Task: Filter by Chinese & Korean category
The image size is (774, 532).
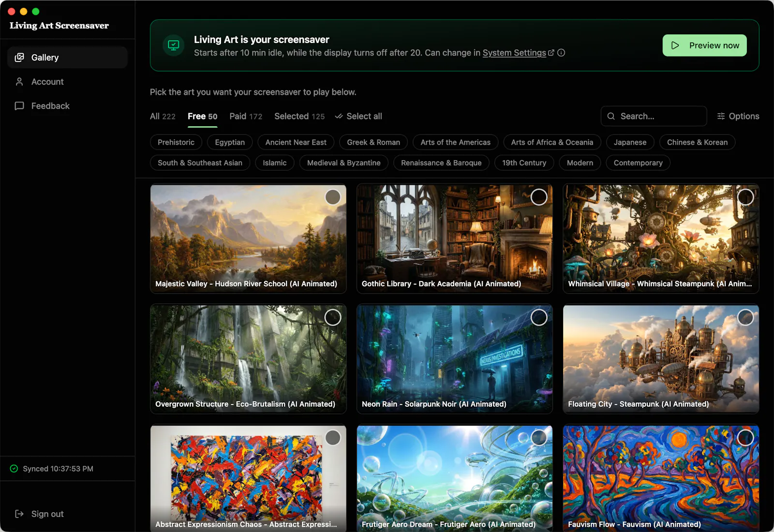Action: tap(697, 142)
